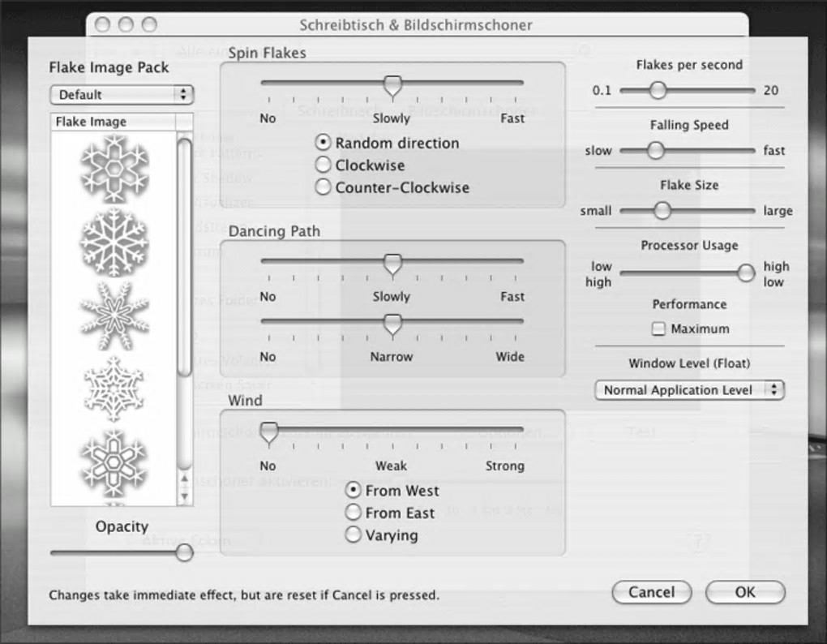Choose the second snowflake image
This screenshot has height=644, width=827.
114,242
